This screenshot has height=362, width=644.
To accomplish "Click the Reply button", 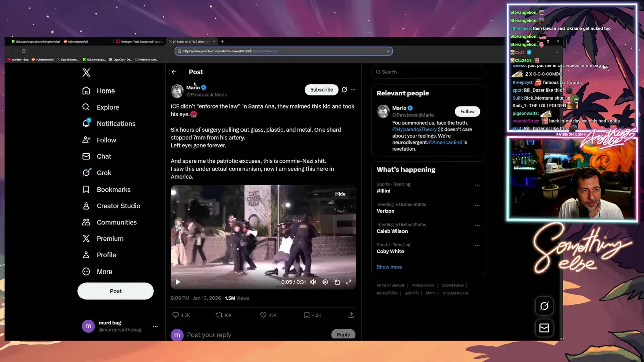I will 343,335.
